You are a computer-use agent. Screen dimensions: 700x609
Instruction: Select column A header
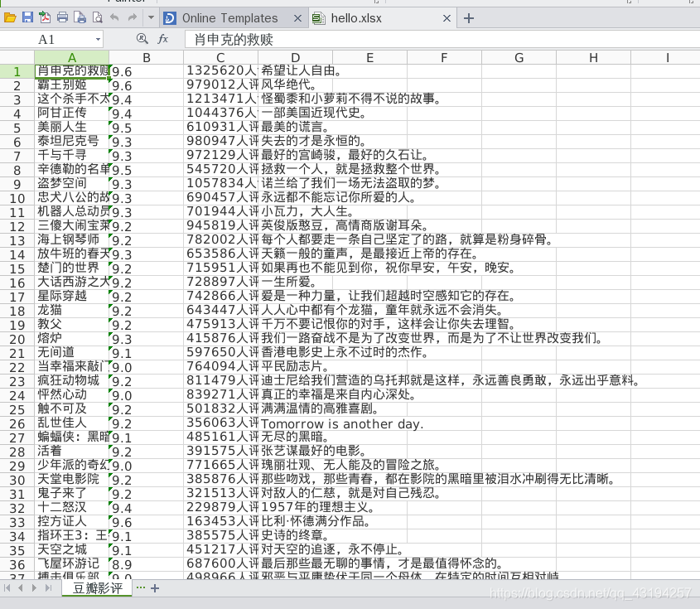pyautogui.click(x=72, y=58)
